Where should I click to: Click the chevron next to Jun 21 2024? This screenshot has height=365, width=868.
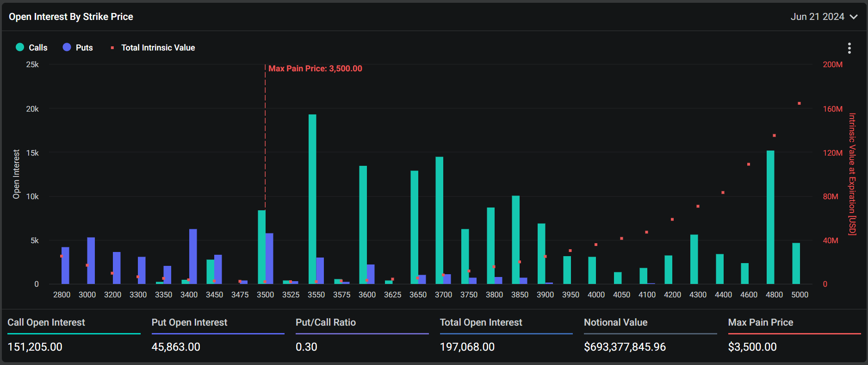pos(854,17)
